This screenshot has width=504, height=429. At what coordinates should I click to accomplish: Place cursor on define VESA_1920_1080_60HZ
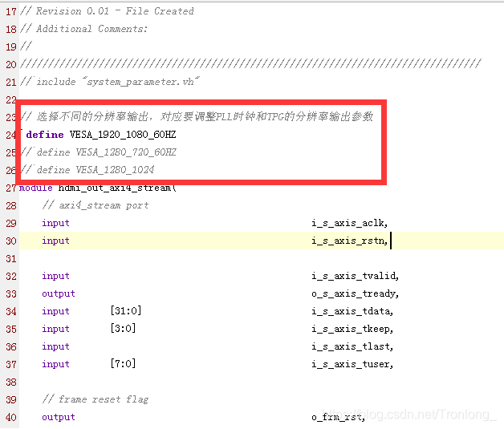coord(101,135)
